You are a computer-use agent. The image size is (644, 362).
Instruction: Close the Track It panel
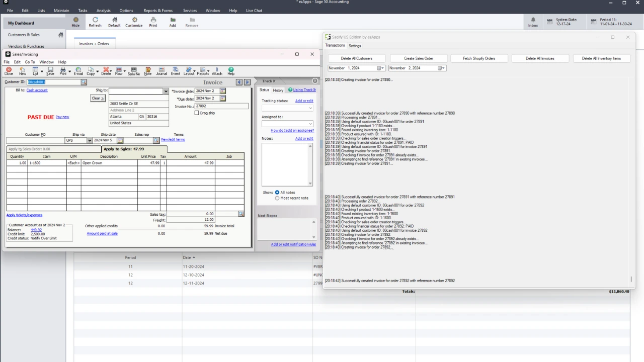pos(315,81)
